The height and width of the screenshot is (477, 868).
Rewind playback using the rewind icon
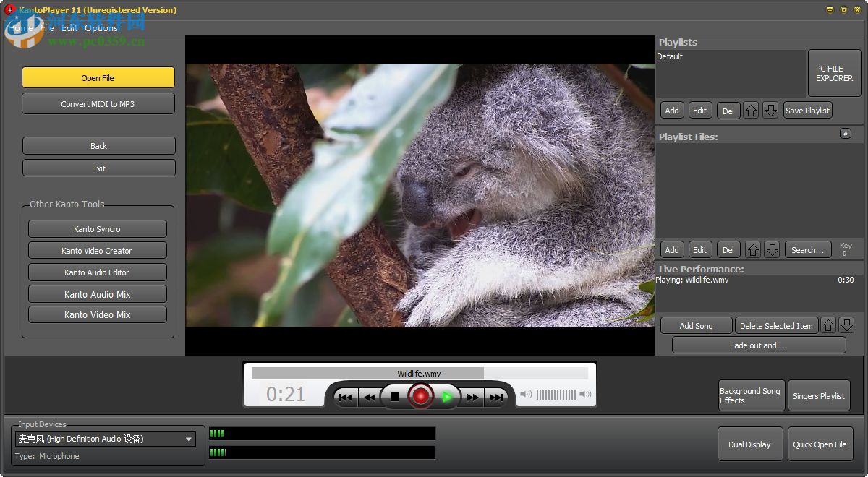(370, 396)
